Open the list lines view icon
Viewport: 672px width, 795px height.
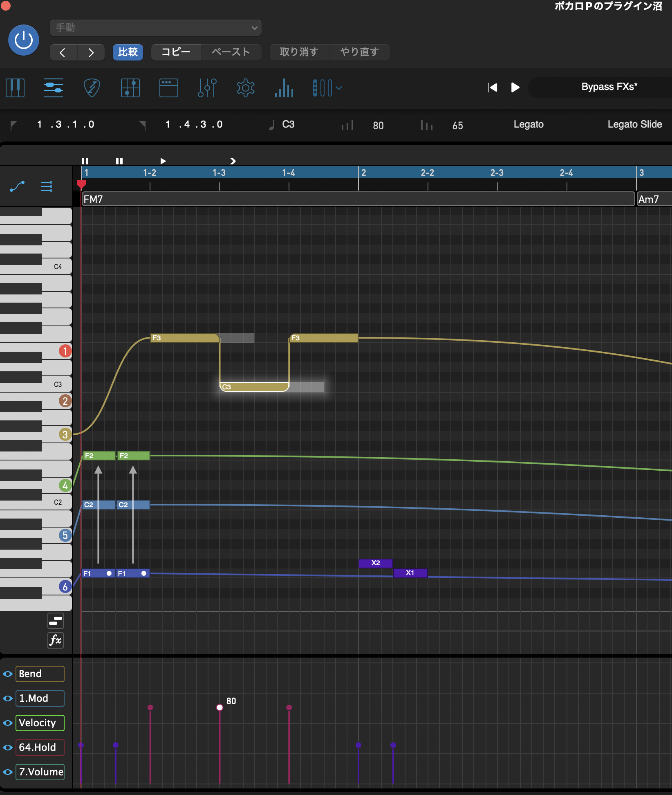(x=47, y=187)
